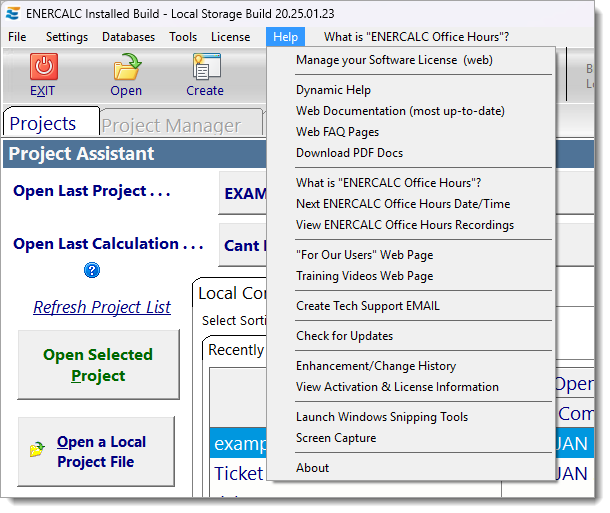Click the Open Selected Project button
This screenshot has height=513, width=610.
coord(99,364)
